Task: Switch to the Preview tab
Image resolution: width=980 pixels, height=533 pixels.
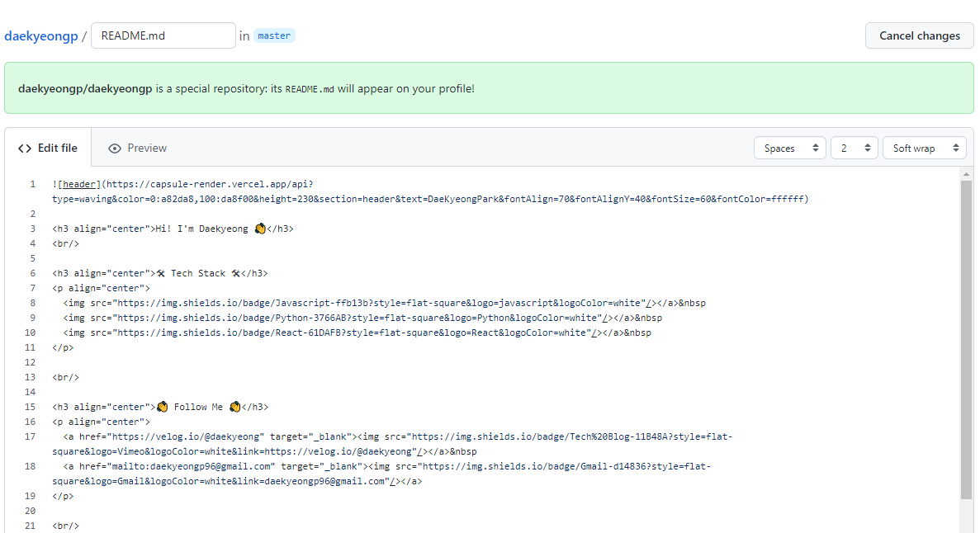Action: [x=137, y=149]
